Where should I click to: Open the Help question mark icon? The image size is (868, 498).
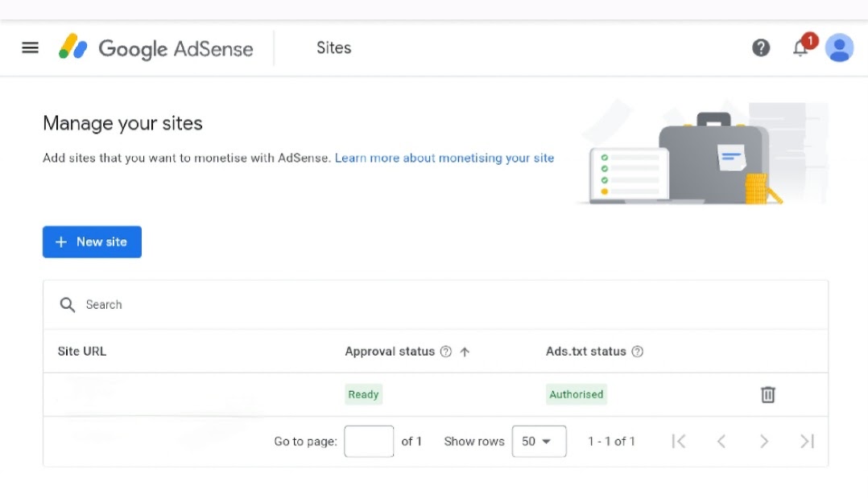pos(761,48)
